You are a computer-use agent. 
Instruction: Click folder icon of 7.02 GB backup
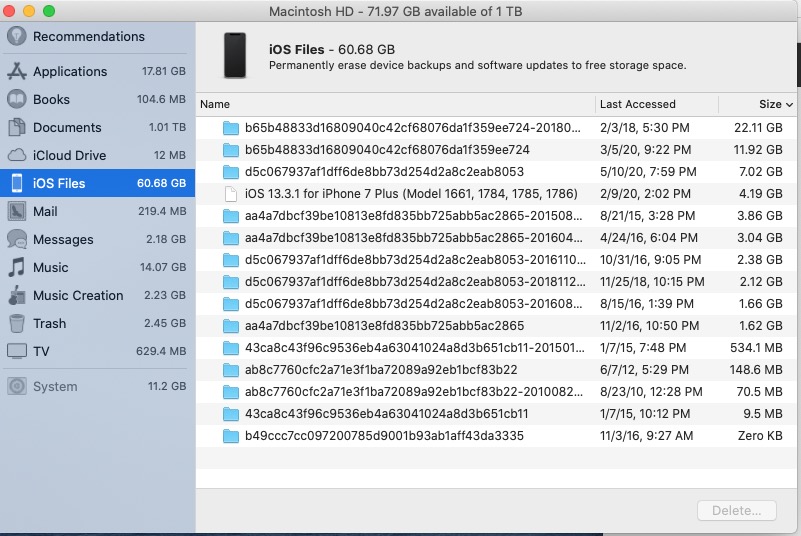point(231,172)
